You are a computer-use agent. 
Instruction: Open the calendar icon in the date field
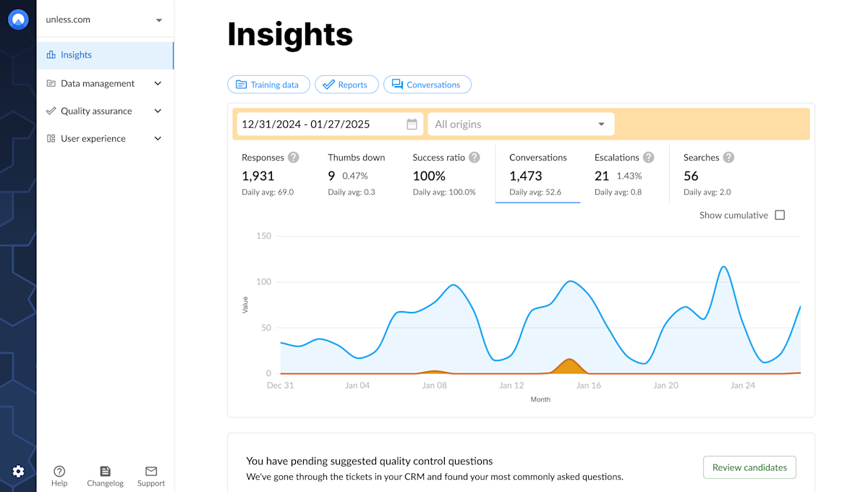click(412, 124)
